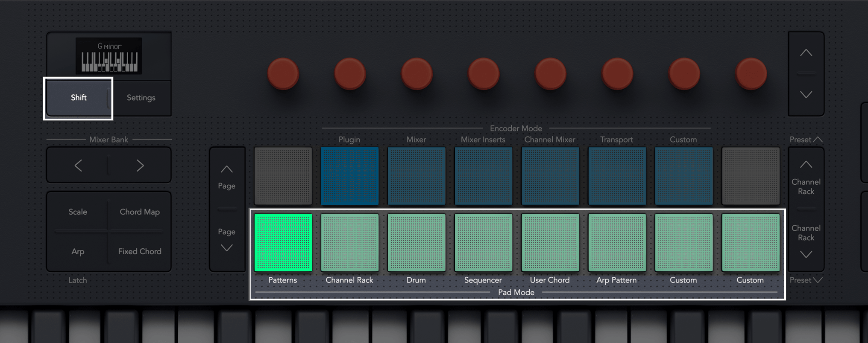Select the last Custom pad mode pad
Viewport: 868px width, 343px height.
[x=751, y=242]
